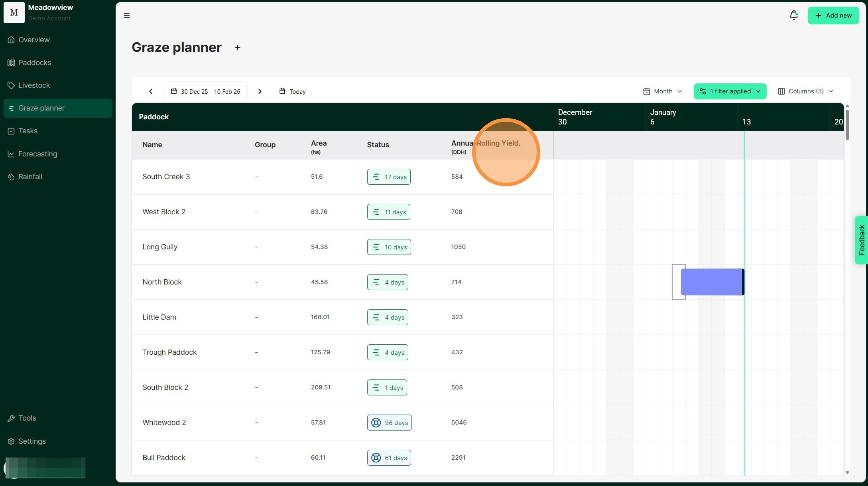
Task: Click the plus icon beside Graze planner title
Action: click(238, 47)
